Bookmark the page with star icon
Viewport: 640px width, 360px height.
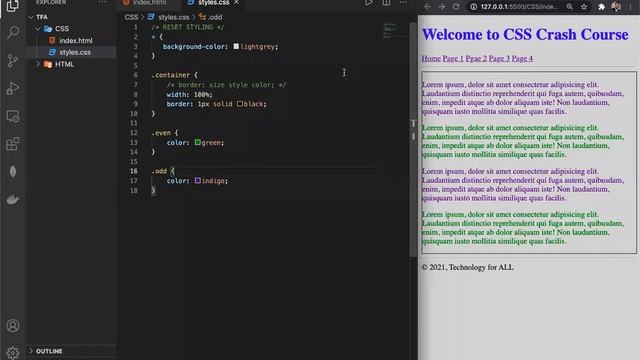584,7
